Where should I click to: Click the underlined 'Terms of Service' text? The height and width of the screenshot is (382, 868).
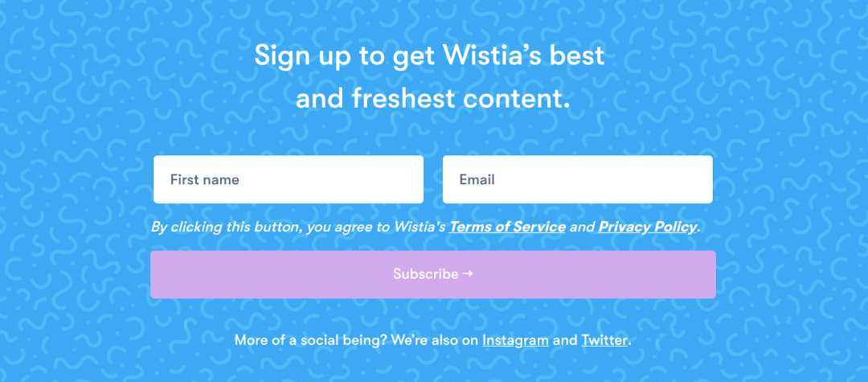[507, 227]
